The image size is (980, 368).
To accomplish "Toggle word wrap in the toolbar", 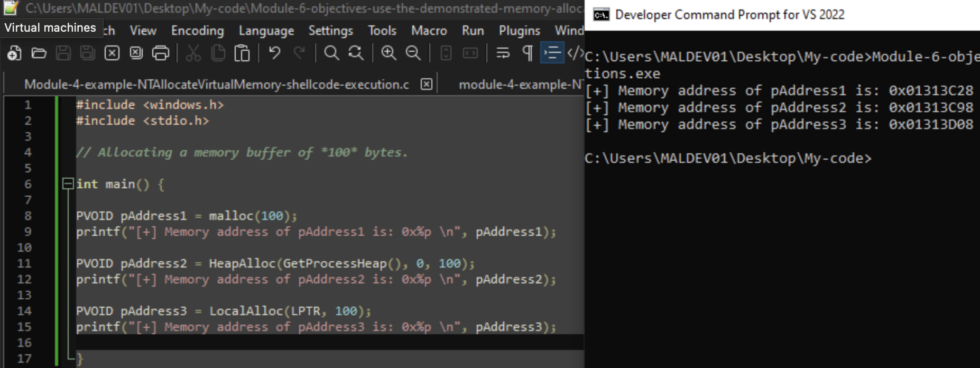I will pos(503,53).
